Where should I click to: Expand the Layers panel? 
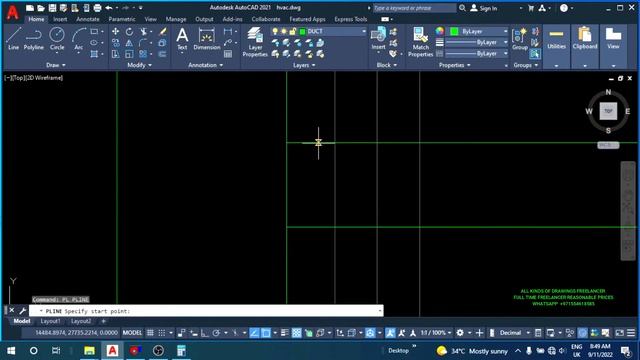304,65
